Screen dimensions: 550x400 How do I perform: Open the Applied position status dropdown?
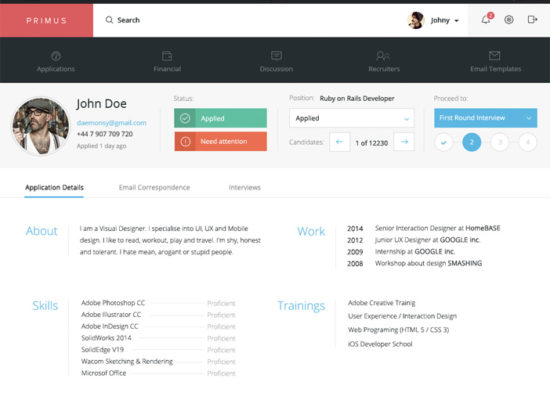(x=351, y=118)
